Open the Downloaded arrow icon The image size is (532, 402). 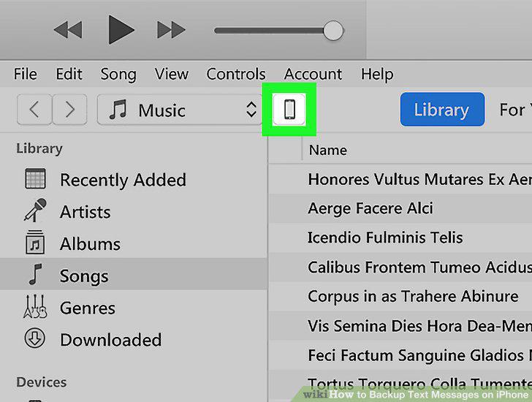34,338
